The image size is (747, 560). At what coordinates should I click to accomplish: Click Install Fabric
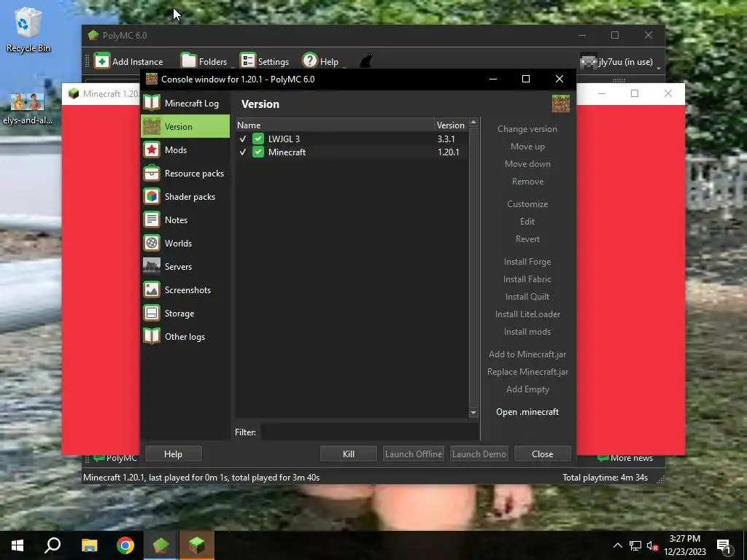[527, 279]
